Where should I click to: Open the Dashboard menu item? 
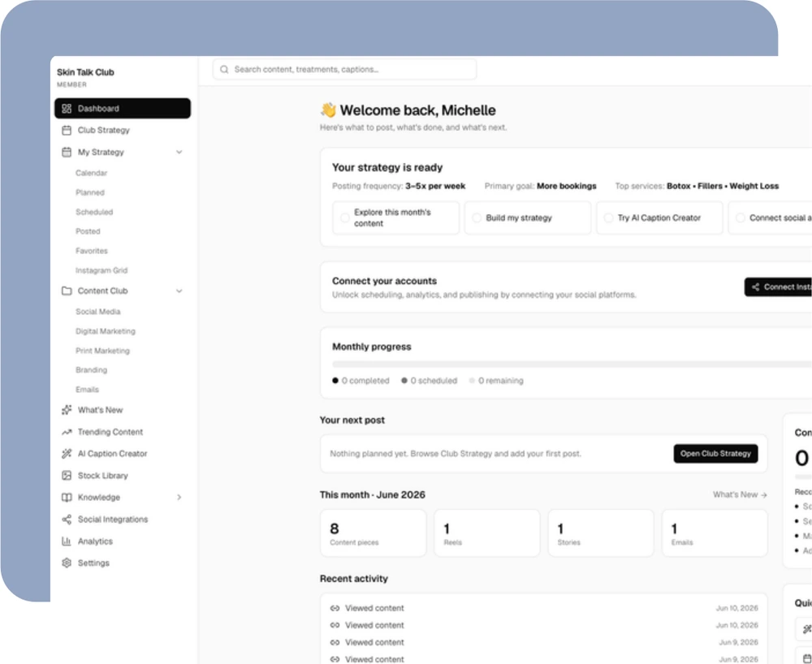point(123,108)
